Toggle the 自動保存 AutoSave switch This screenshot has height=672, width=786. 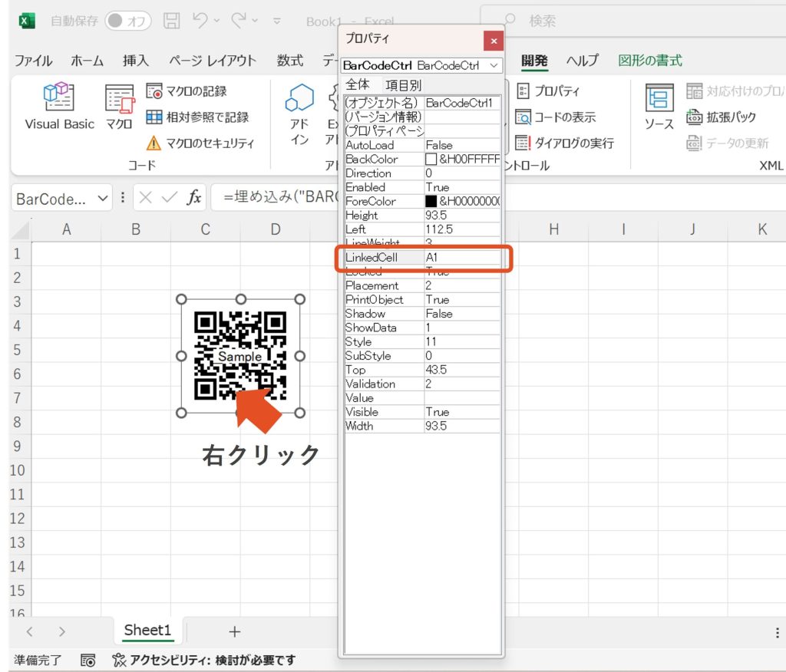pyautogui.click(x=128, y=21)
